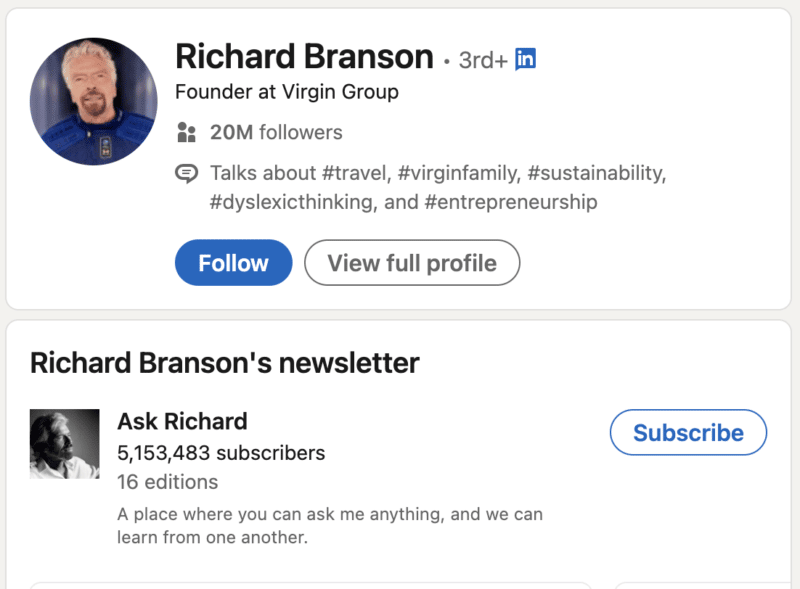Click the 5,153,483 subscribers text

(222, 453)
